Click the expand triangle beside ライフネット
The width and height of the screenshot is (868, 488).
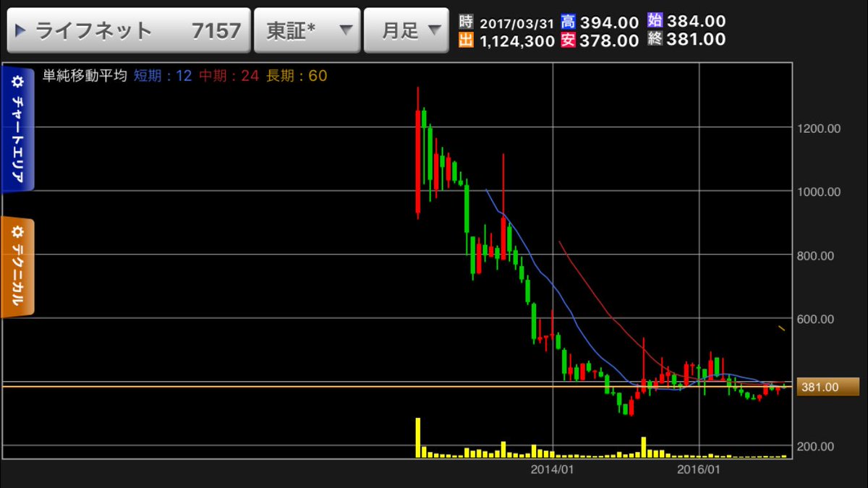click(x=20, y=31)
